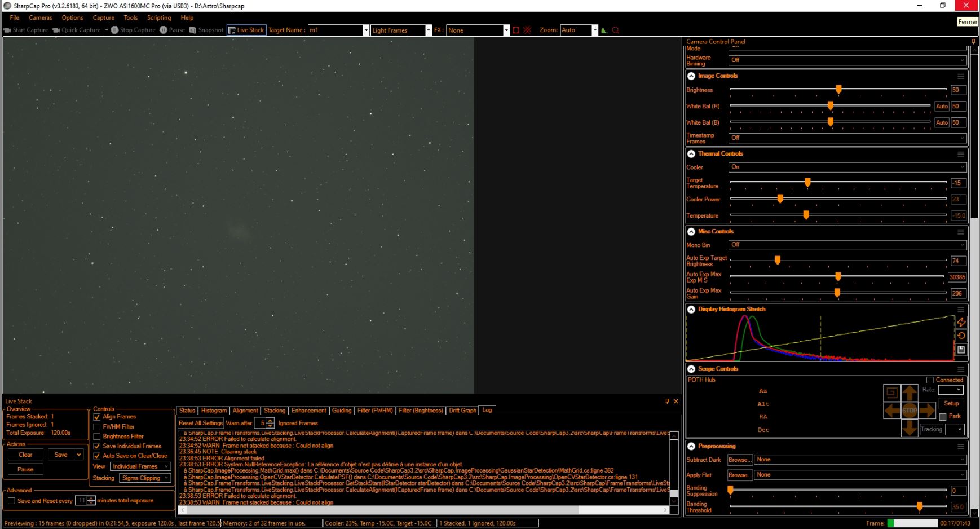The width and height of the screenshot is (980, 529).
Task: Open the Scripting menu
Action: (x=159, y=18)
